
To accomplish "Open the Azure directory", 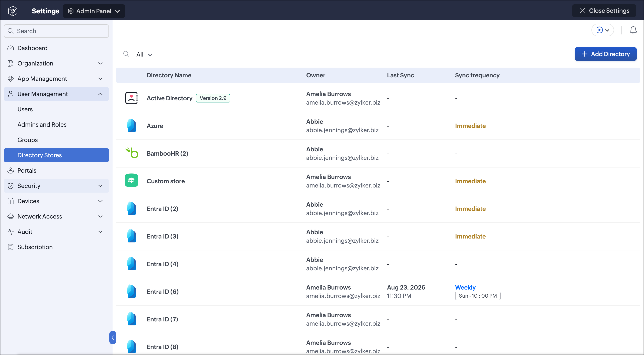I will [x=155, y=126].
